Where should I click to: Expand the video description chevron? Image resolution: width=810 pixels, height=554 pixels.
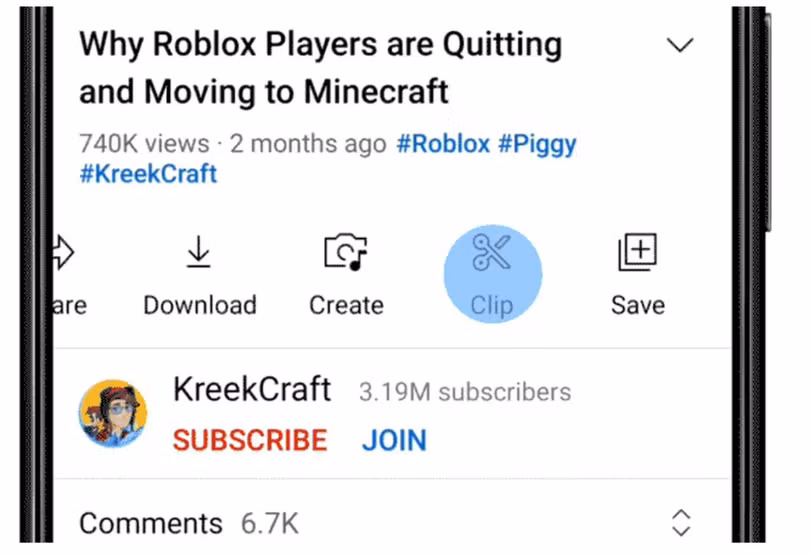(680, 45)
